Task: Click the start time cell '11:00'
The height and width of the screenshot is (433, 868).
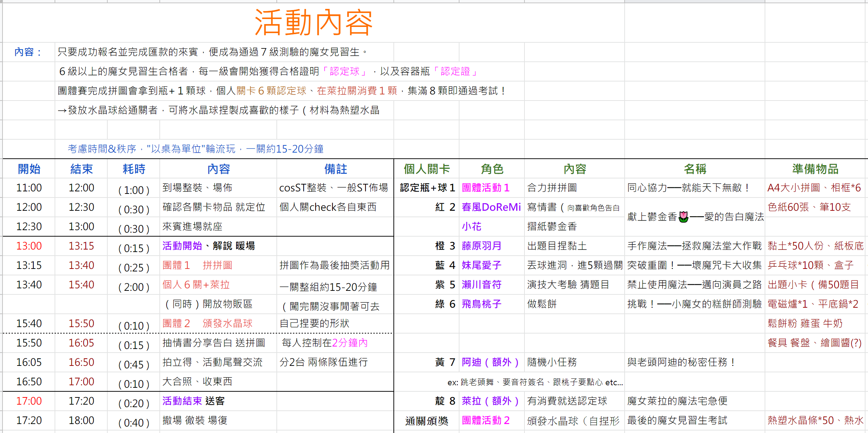Action: click(x=29, y=188)
